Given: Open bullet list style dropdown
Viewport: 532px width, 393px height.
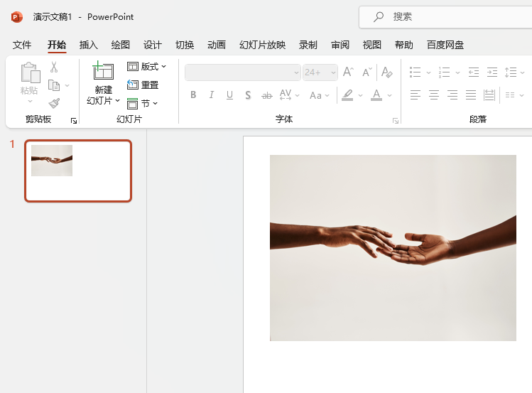Looking at the screenshot, I should pyautogui.click(x=428, y=72).
